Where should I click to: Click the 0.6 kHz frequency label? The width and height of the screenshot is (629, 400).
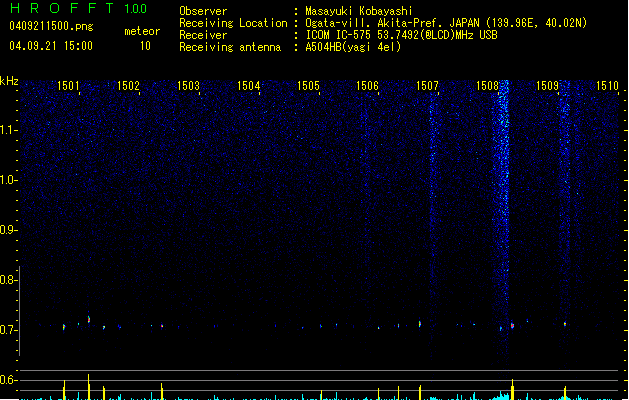[x=8, y=380]
